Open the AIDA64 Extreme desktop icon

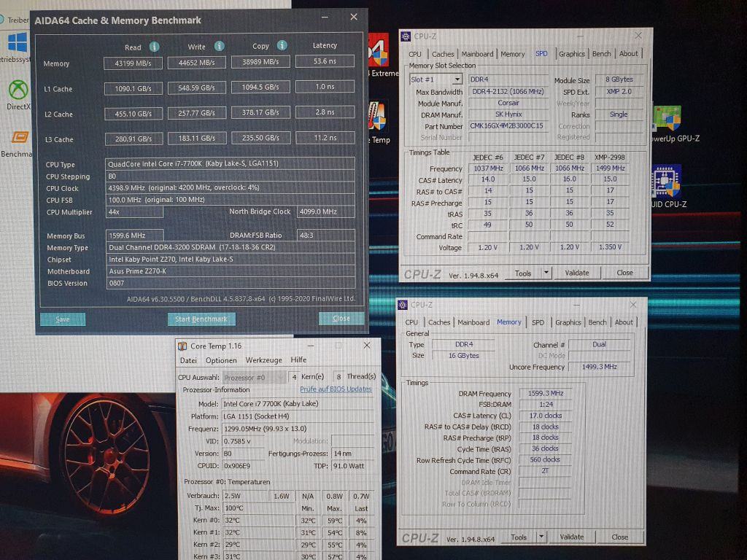[x=379, y=50]
